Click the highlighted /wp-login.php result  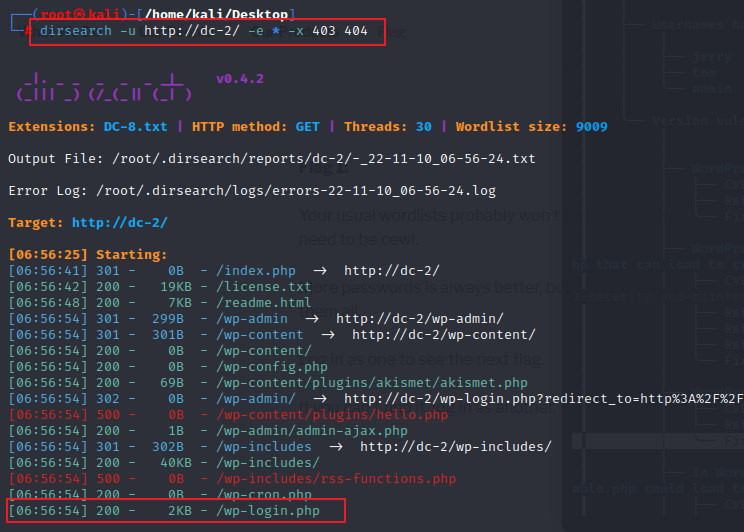pyautogui.click(x=267, y=512)
